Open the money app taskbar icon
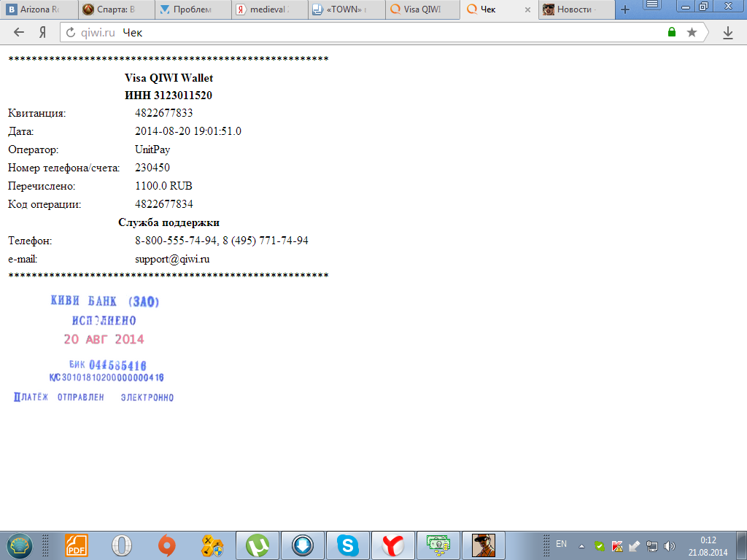The height and width of the screenshot is (560, 747). (438, 545)
